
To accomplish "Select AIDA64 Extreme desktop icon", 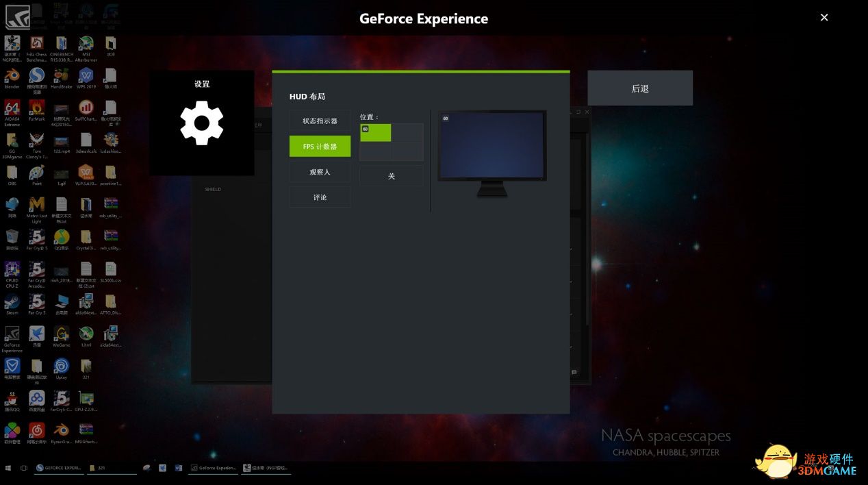I will [12, 114].
